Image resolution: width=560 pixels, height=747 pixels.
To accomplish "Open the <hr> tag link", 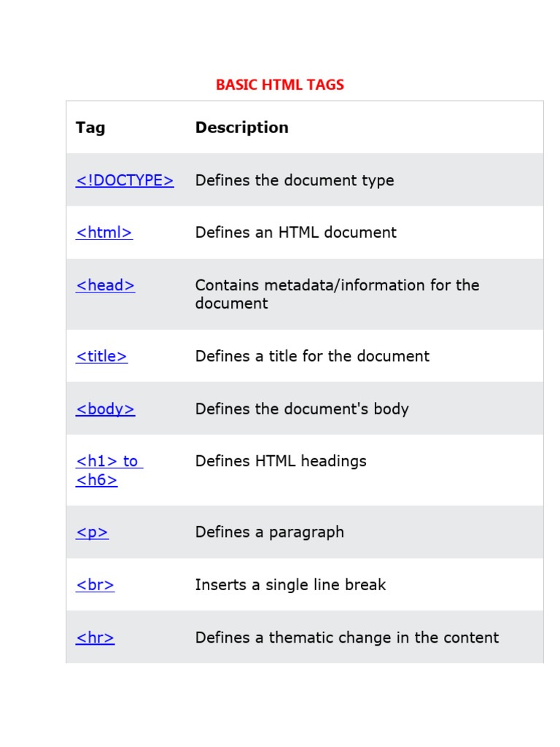I will 96,638.
